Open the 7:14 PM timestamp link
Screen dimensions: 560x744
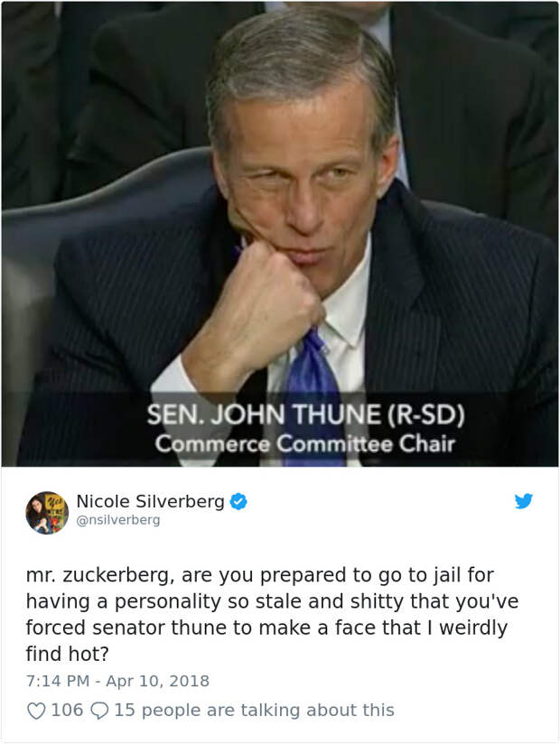pyautogui.click(x=58, y=681)
